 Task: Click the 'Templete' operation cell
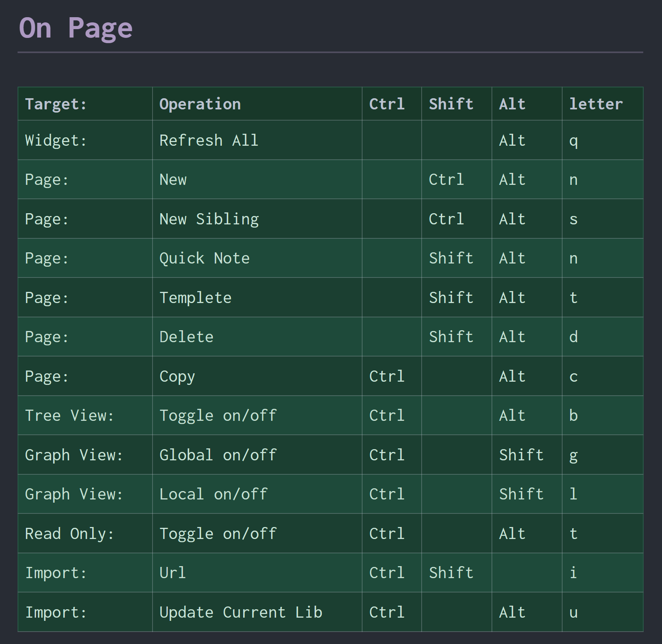196,298
